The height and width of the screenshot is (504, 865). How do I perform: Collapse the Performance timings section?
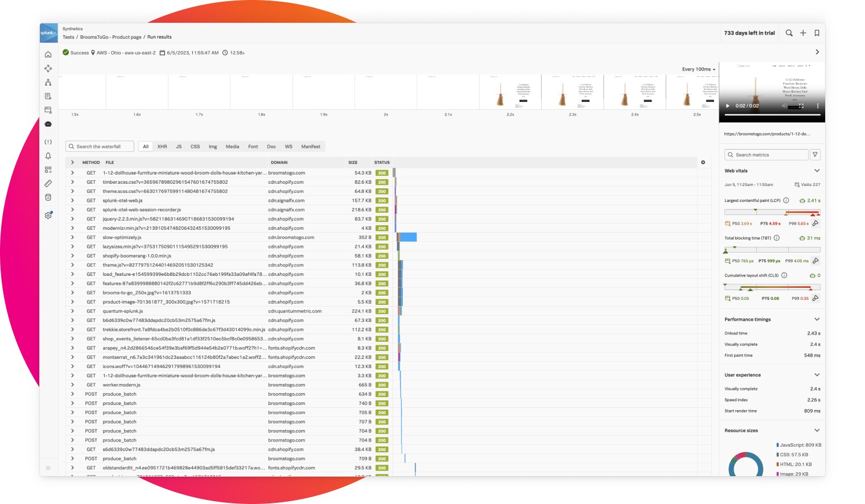[817, 320]
